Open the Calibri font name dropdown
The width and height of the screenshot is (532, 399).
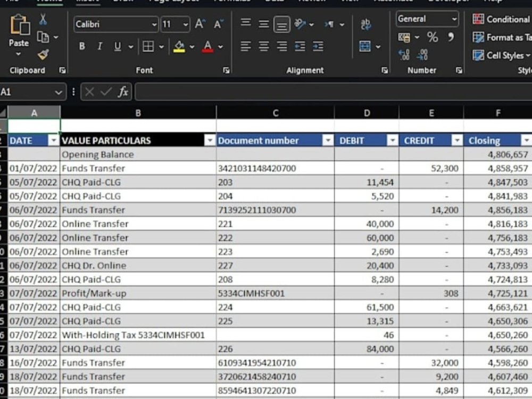pyautogui.click(x=154, y=24)
